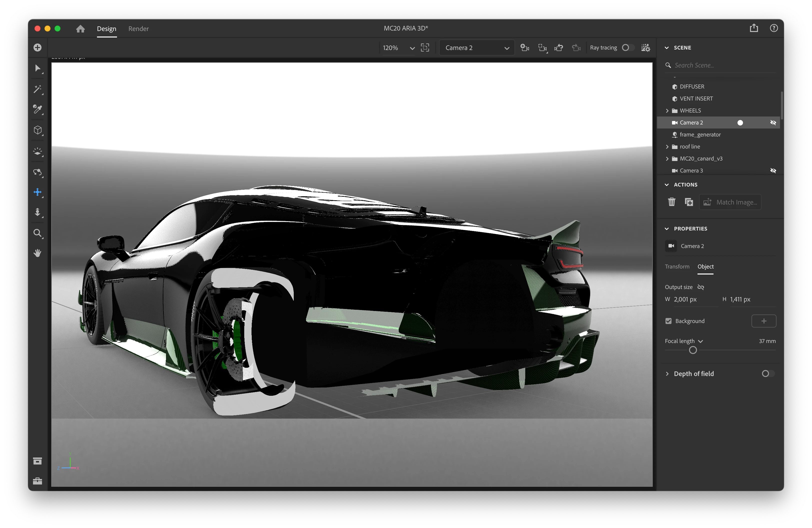Toggle visibility of Camera 3

coord(773,170)
